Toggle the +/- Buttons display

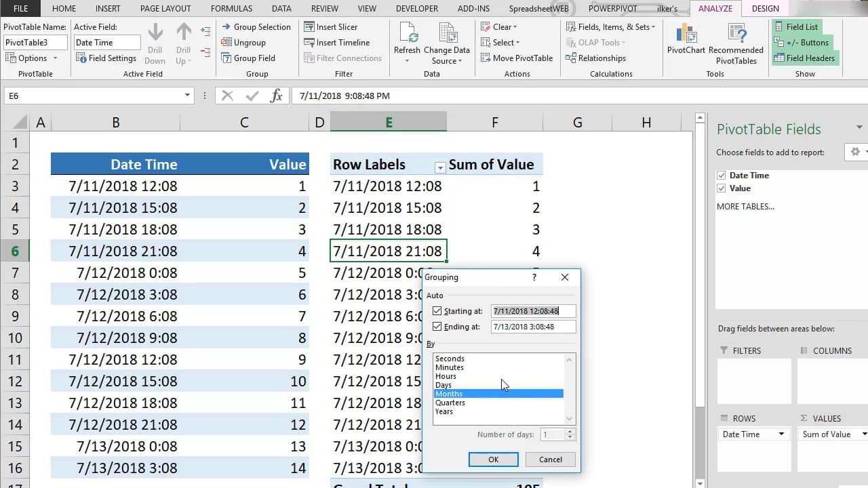click(x=802, y=43)
